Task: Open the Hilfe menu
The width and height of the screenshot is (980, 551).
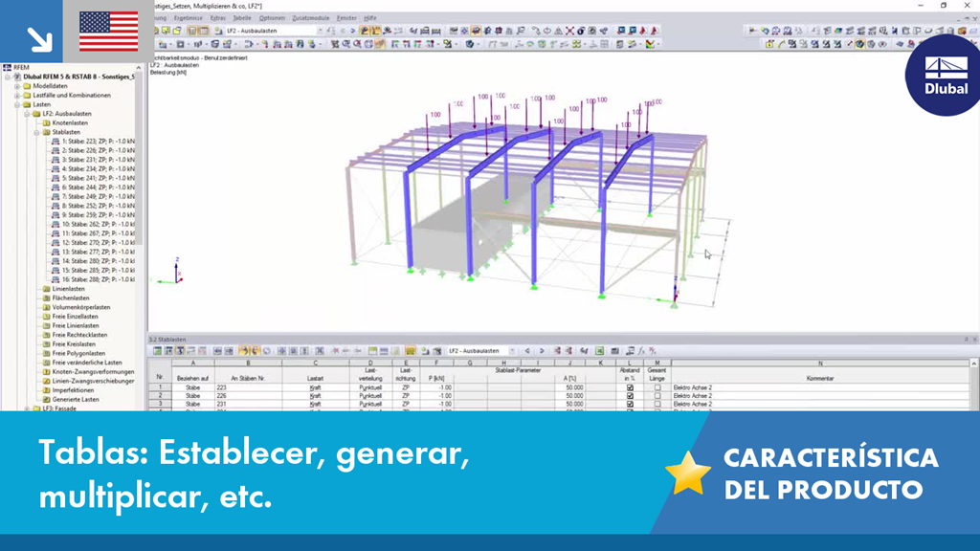Action: tap(370, 18)
